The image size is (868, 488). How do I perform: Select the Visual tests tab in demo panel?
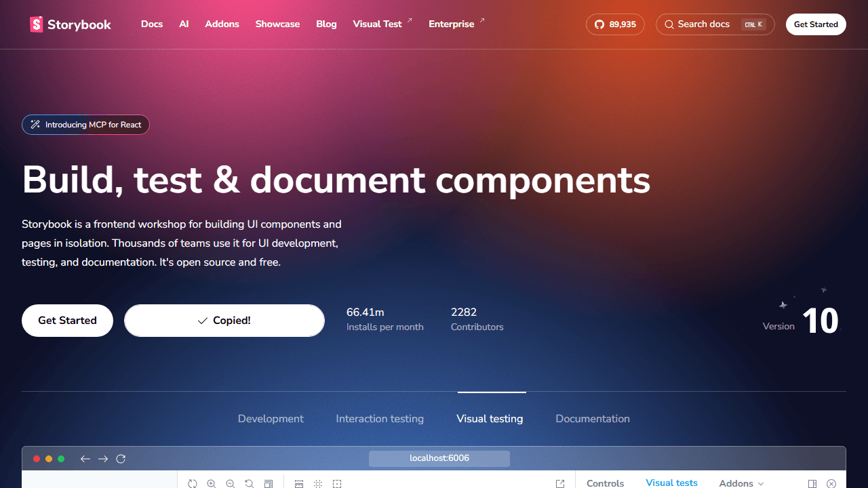click(x=671, y=483)
